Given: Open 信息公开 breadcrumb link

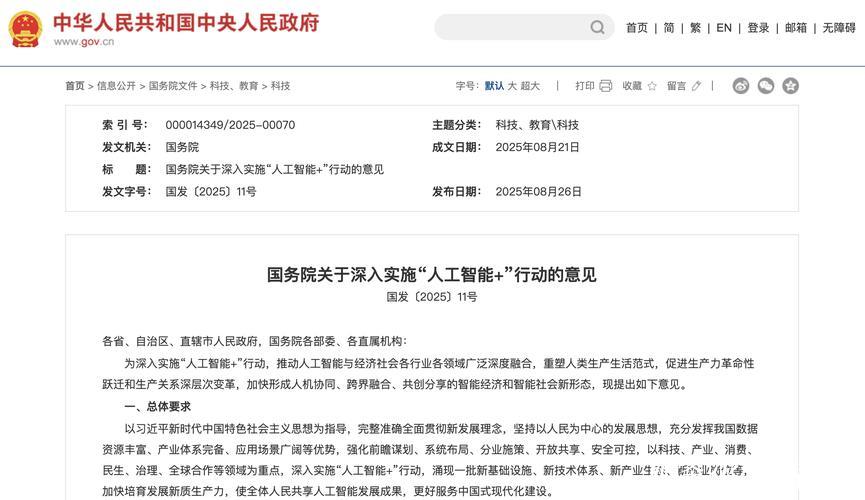Looking at the screenshot, I should [x=116, y=86].
